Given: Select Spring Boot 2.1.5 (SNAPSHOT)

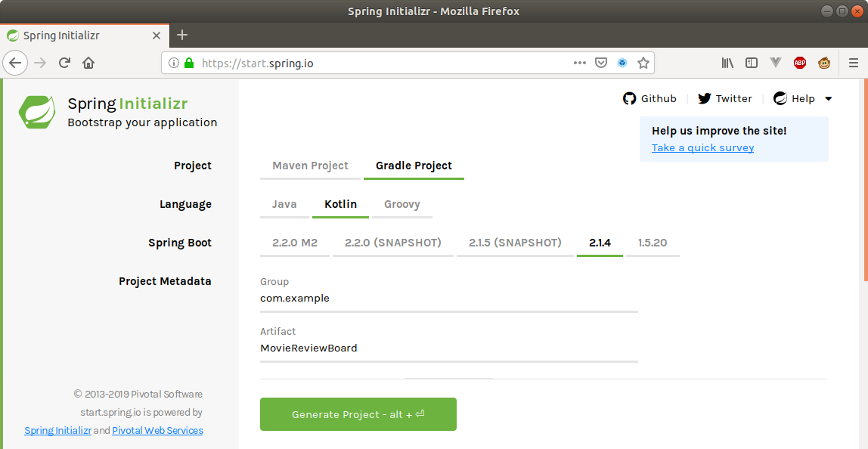Looking at the screenshot, I should pyautogui.click(x=515, y=243).
